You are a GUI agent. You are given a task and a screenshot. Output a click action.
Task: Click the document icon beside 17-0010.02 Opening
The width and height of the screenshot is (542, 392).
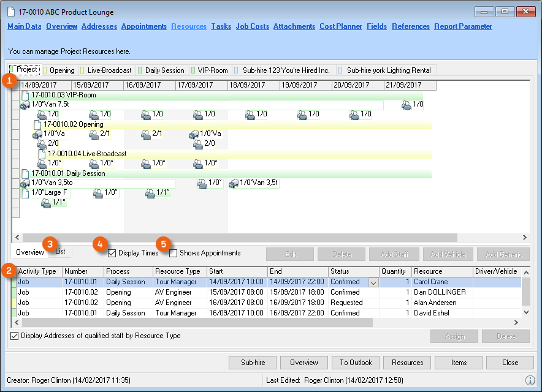point(38,124)
